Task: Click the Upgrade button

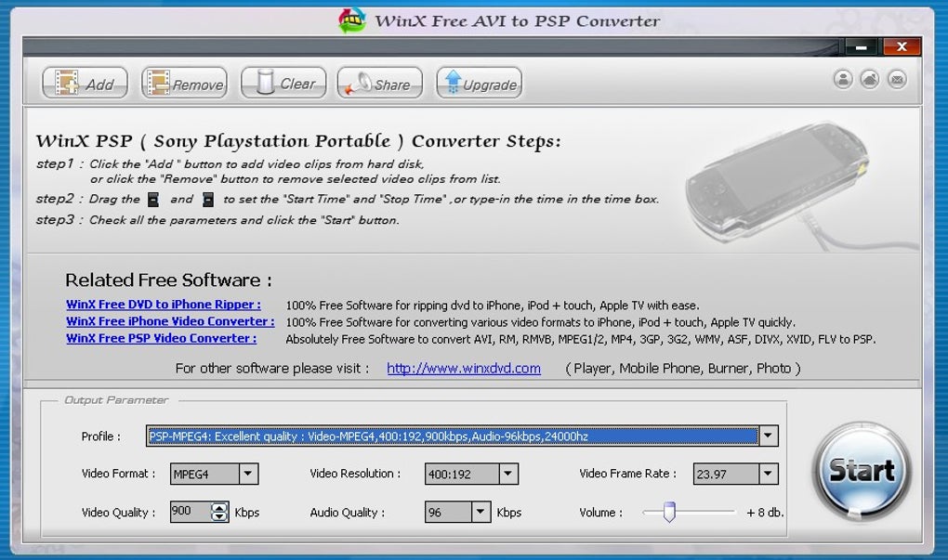Action: [x=480, y=83]
